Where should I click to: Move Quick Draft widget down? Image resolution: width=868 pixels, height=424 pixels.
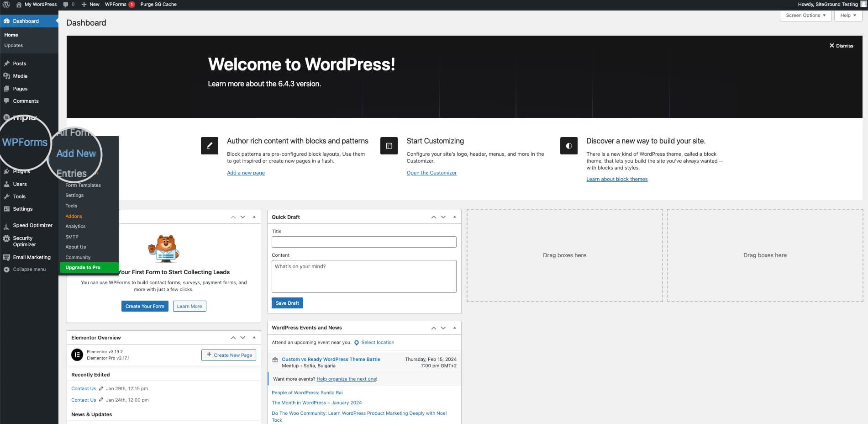click(x=443, y=217)
